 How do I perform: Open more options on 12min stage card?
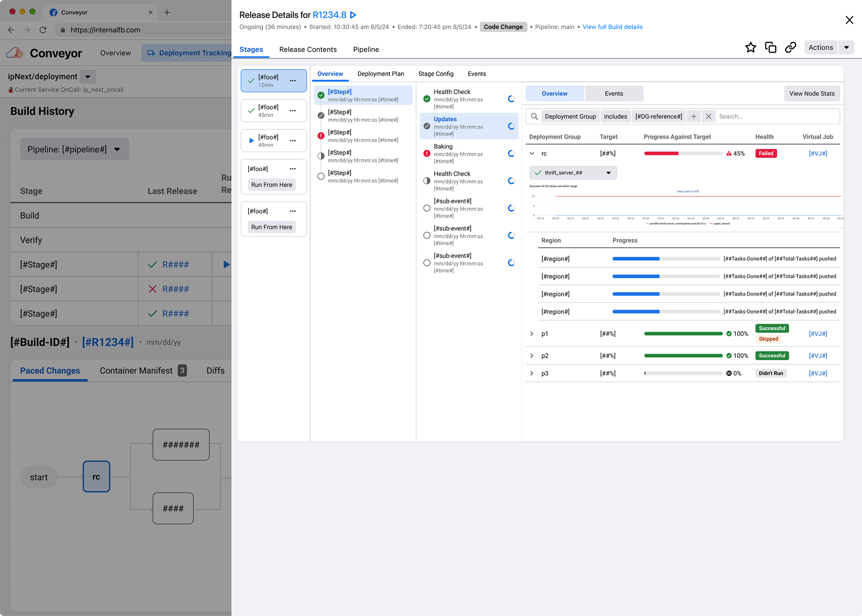tap(293, 81)
